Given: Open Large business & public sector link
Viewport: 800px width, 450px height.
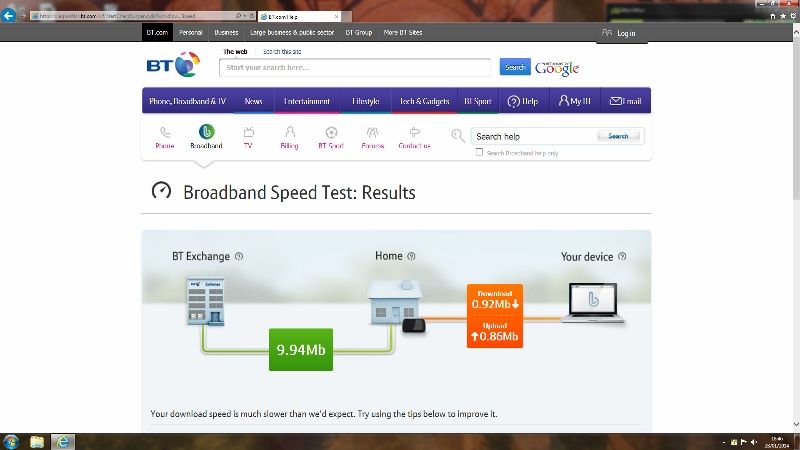Looking at the screenshot, I should point(292,32).
